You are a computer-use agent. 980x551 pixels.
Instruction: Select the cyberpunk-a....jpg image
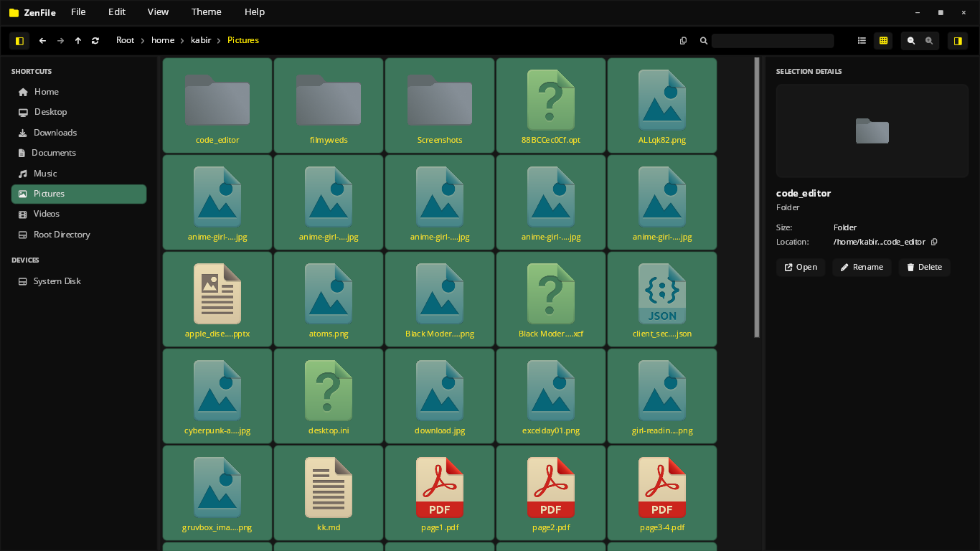click(217, 396)
